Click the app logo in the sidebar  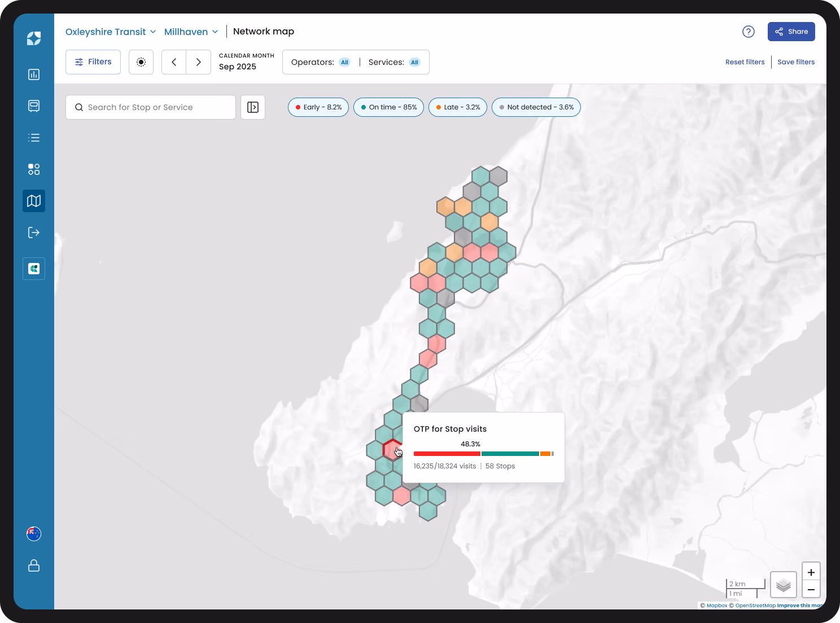pos(34,38)
